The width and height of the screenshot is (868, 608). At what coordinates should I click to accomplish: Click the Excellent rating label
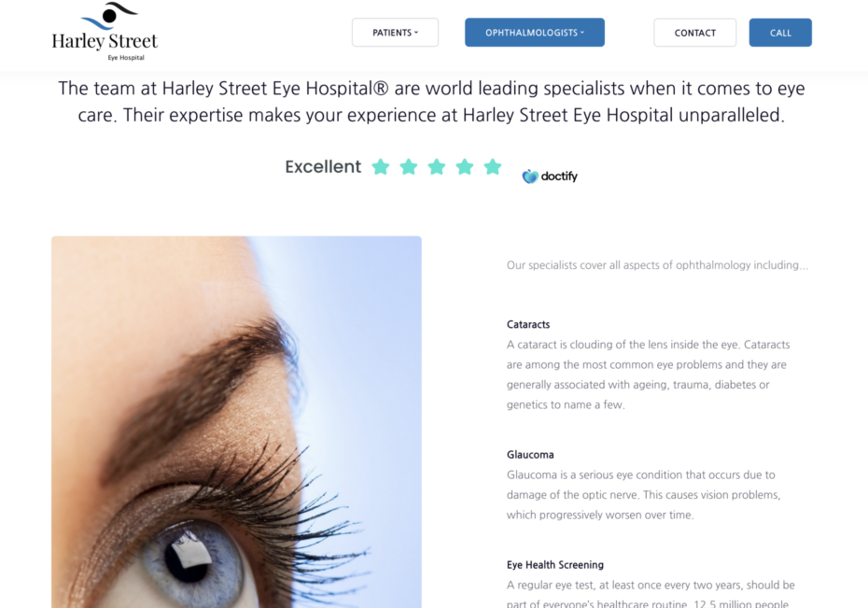(x=323, y=166)
